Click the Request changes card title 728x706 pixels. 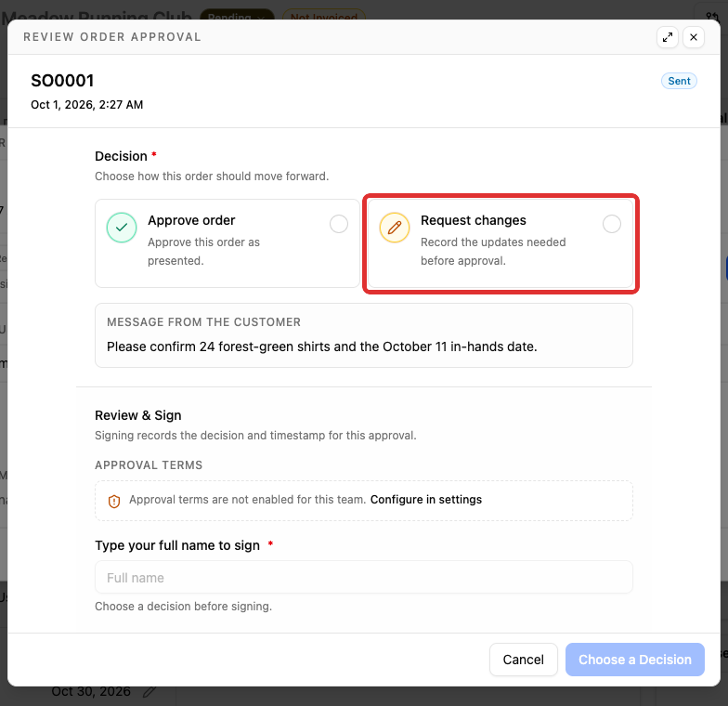pos(474,220)
